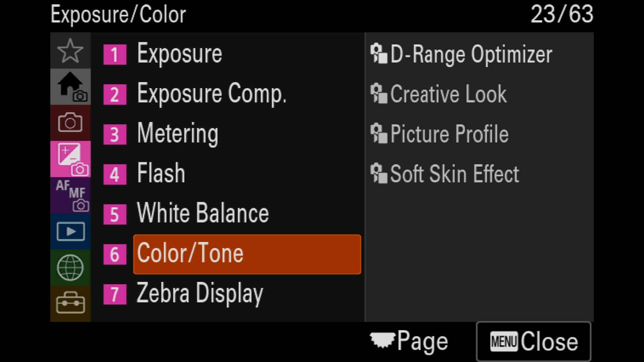
Task: Click the MENU Close button
Action: click(x=533, y=341)
